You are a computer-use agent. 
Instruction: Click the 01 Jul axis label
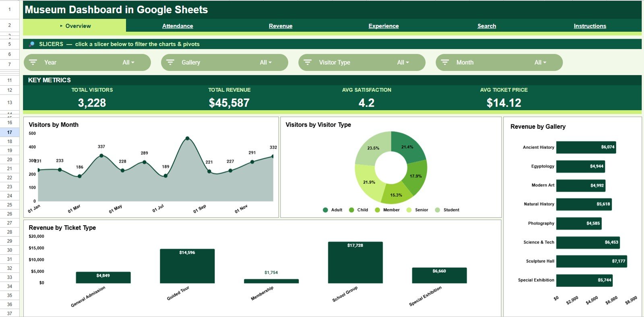point(158,208)
